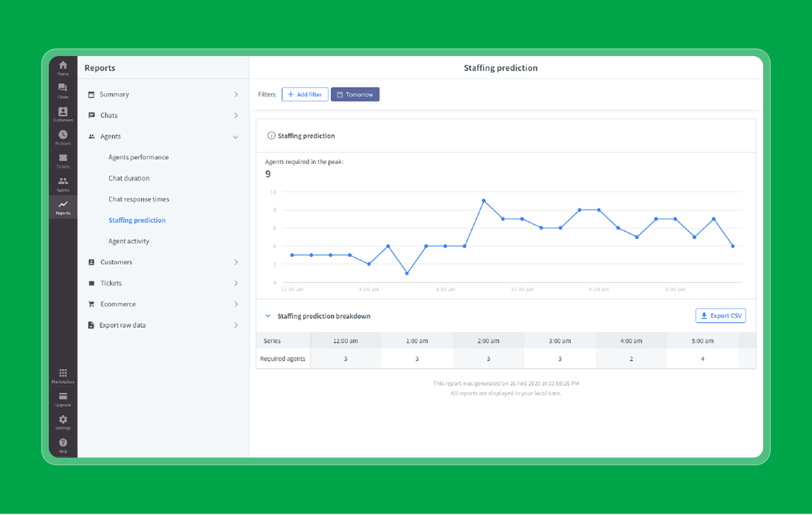Viewport: 812px width, 515px height.
Task: Click the peak data point on chart
Action: (x=484, y=201)
